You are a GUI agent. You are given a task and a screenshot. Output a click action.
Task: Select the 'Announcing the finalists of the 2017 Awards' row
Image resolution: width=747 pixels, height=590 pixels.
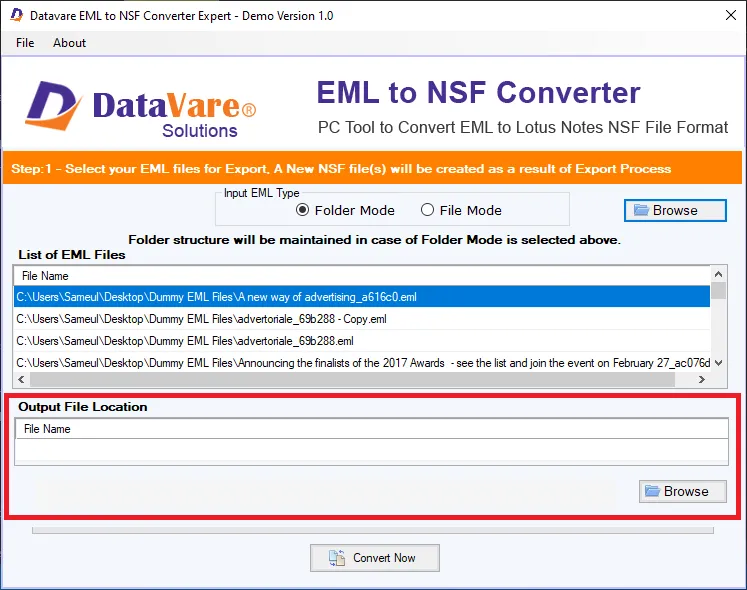[362, 363]
